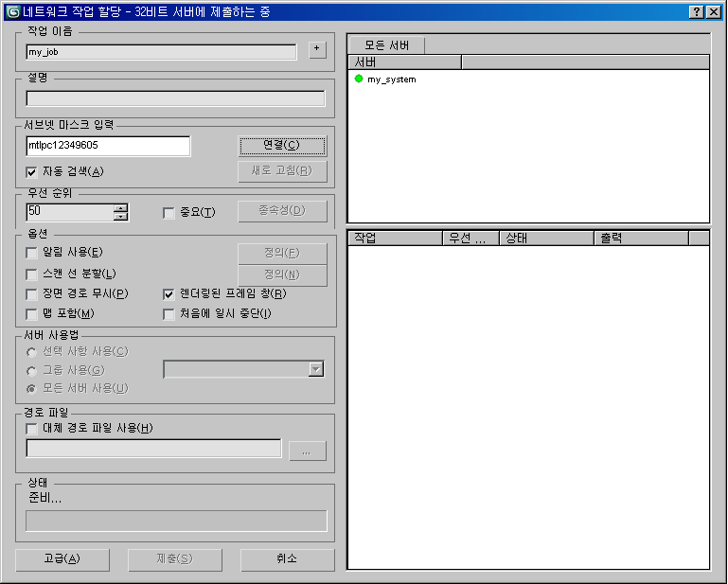Click the 서버 column header
This screenshot has width=728, height=584.
(405, 62)
